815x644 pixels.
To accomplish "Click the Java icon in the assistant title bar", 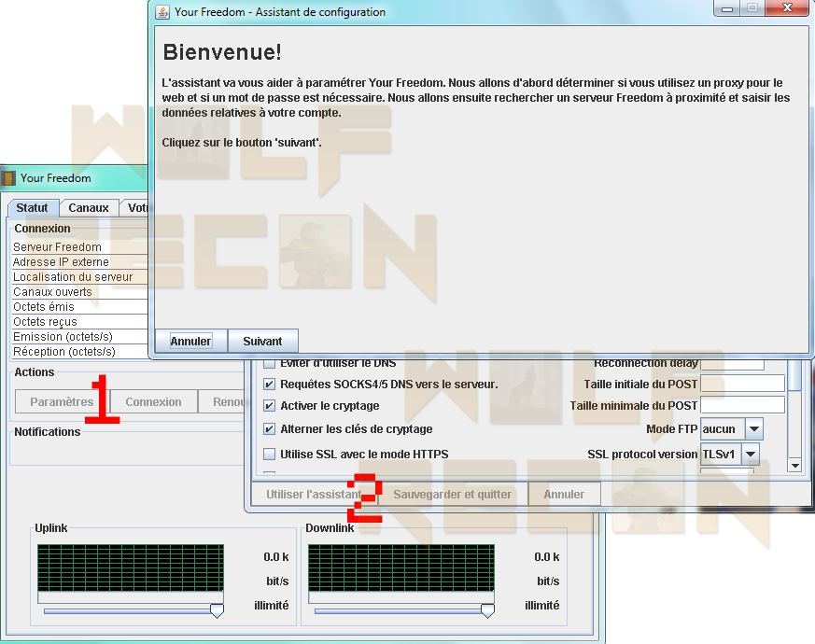I will (x=162, y=12).
